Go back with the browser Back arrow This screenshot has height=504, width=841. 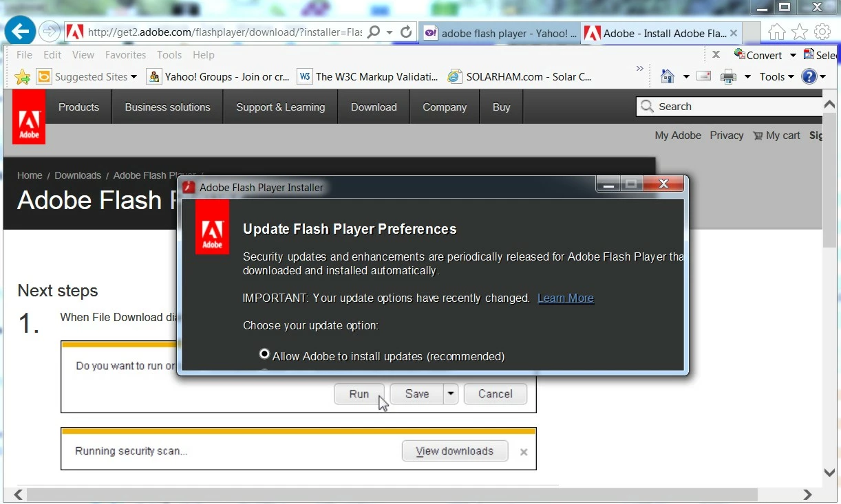21,30
